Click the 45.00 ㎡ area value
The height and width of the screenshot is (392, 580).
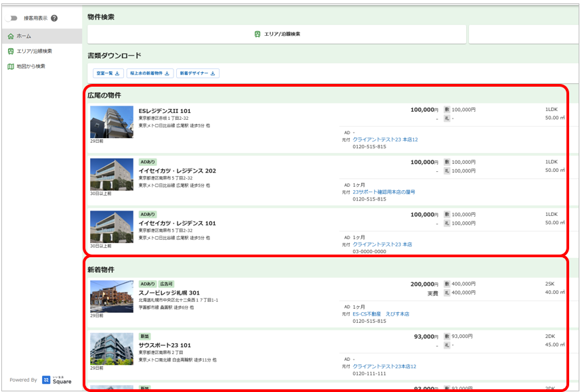pyautogui.click(x=555, y=345)
